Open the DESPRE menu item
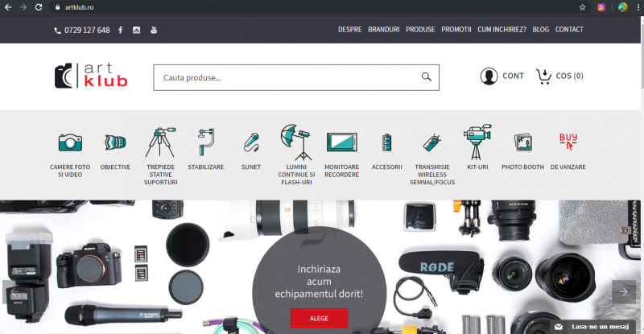 [350, 30]
